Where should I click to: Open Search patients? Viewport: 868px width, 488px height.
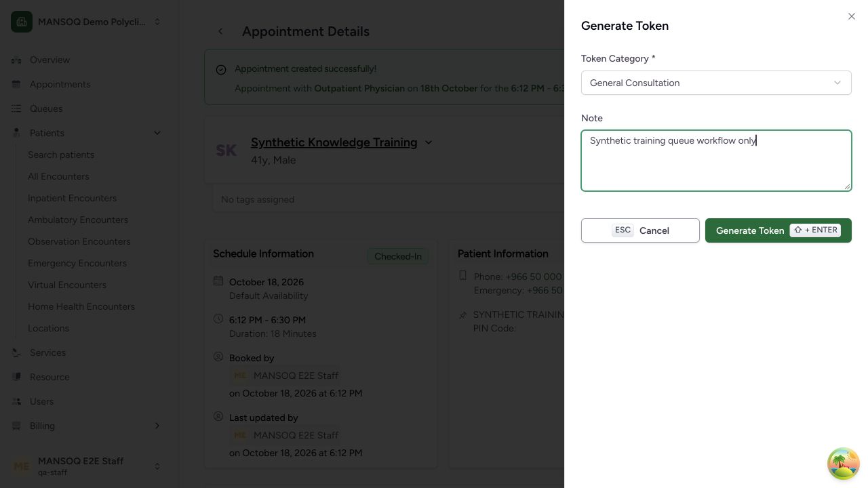(61, 155)
